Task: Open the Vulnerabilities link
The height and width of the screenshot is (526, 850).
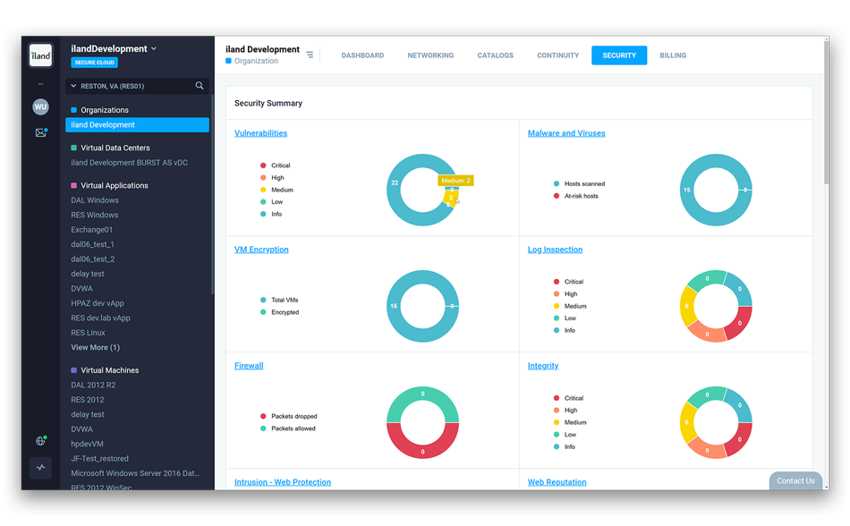Action: (x=261, y=133)
